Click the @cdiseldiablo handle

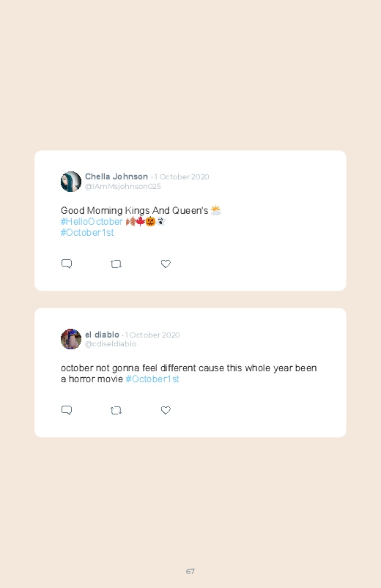pos(111,344)
